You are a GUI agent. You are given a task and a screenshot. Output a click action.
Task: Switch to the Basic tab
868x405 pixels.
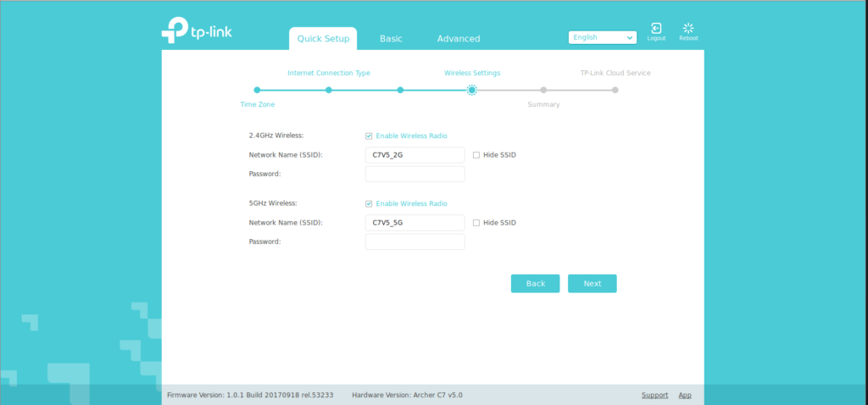[391, 39]
